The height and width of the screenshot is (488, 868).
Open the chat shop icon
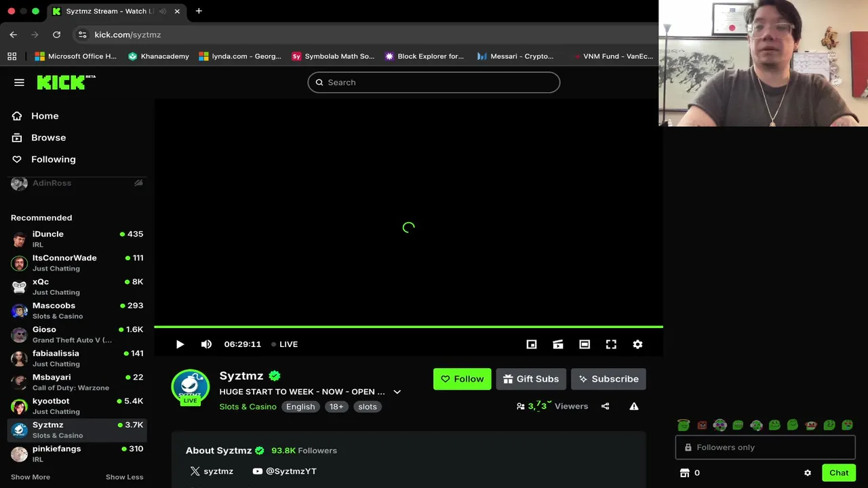684,473
